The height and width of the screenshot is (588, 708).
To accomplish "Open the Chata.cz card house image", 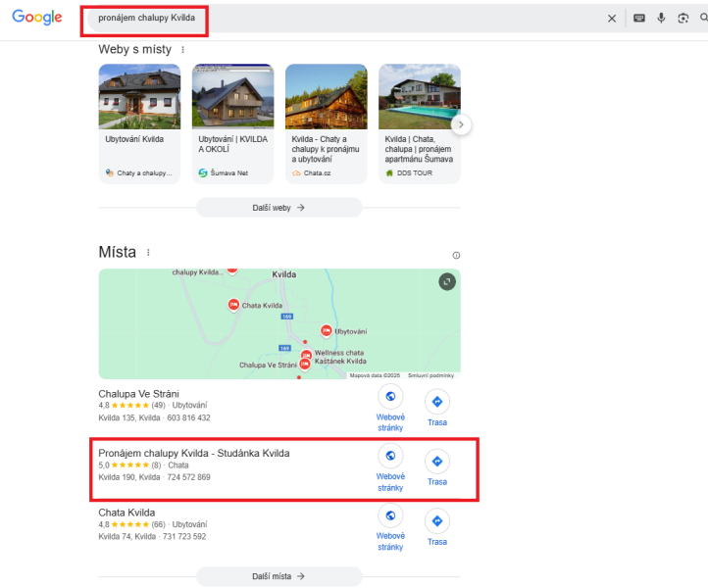I will click(x=326, y=97).
